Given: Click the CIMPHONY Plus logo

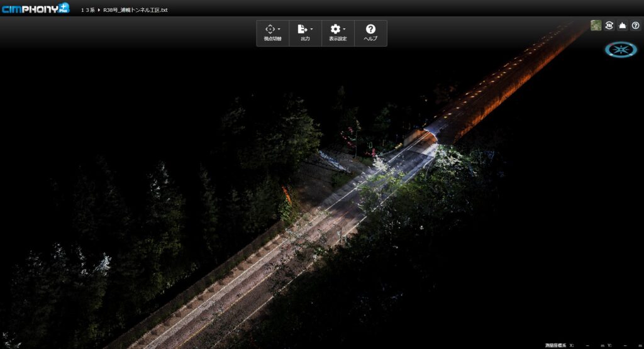Looking at the screenshot, I should click(x=36, y=9).
